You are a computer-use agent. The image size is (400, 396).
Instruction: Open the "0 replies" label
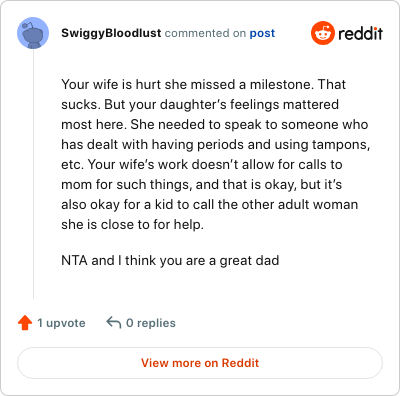pyautogui.click(x=151, y=323)
